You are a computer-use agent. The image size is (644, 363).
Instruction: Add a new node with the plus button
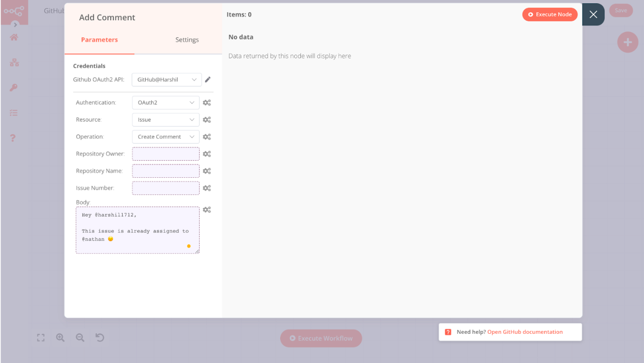click(x=628, y=42)
